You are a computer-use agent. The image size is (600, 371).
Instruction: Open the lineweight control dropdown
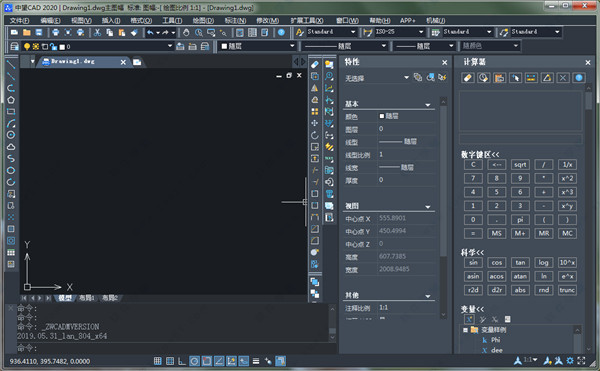click(x=451, y=46)
